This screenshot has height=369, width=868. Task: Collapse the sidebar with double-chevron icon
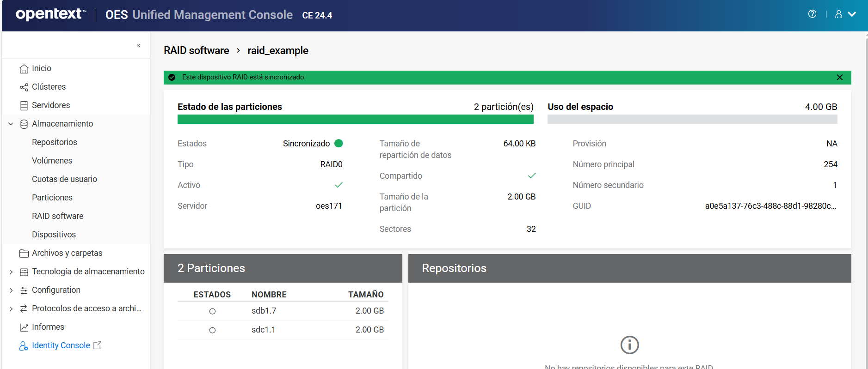(x=138, y=45)
